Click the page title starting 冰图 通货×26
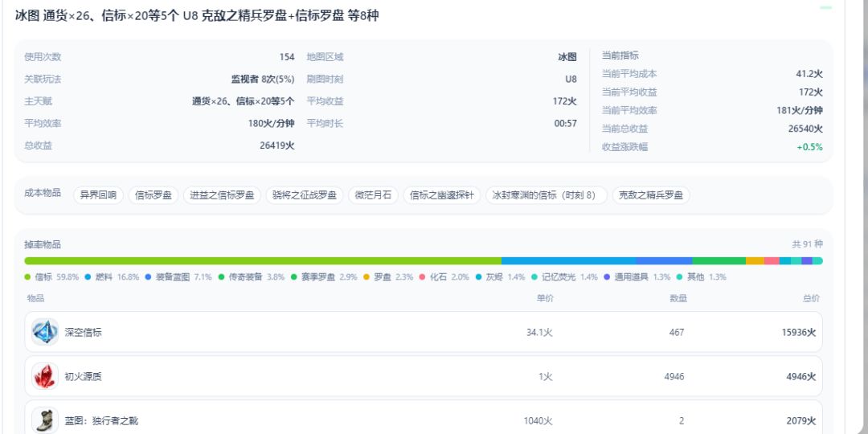This screenshot has width=868, height=434. tap(197, 15)
